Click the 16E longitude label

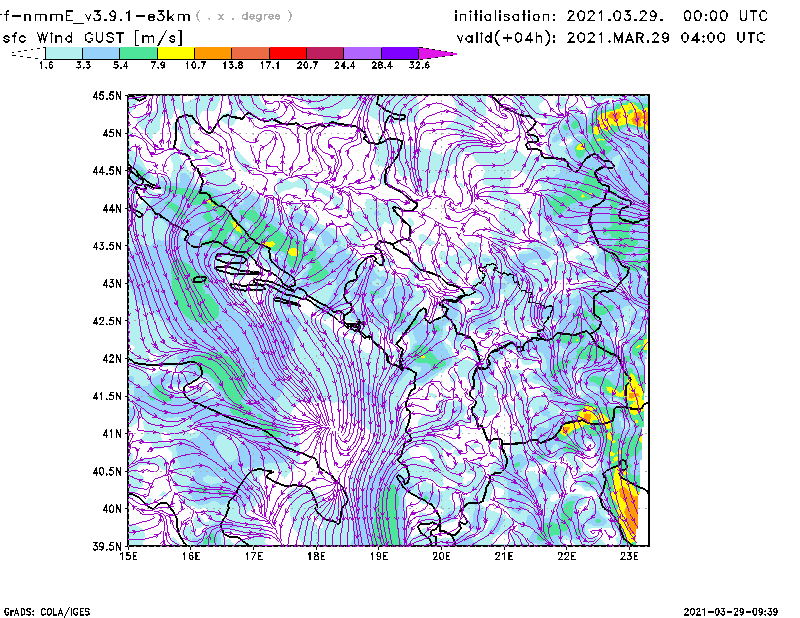(x=191, y=556)
